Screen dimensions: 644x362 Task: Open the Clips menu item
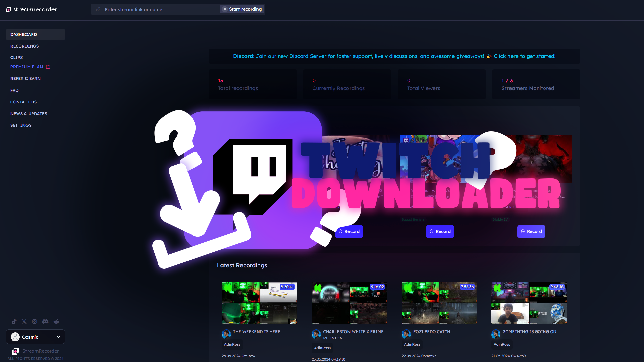click(16, 58)
